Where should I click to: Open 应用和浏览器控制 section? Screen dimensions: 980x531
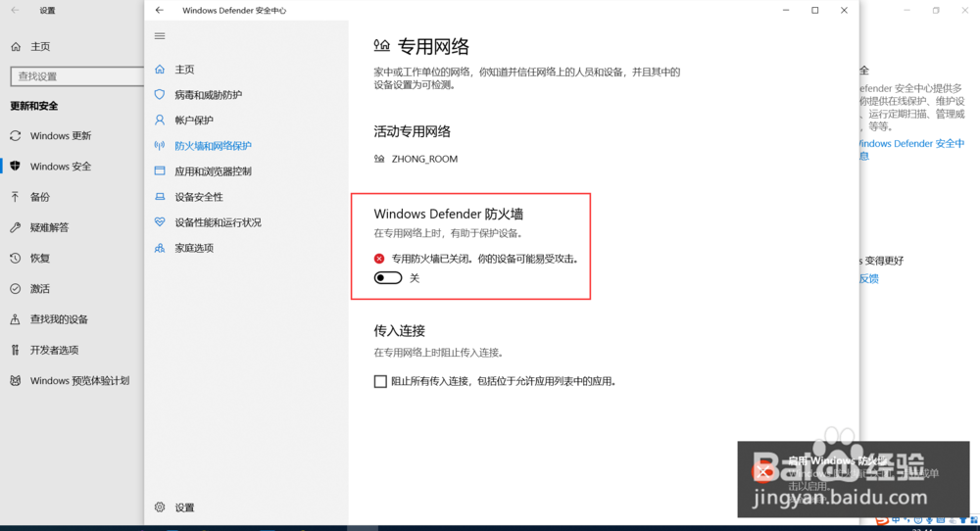click(213, 171)
